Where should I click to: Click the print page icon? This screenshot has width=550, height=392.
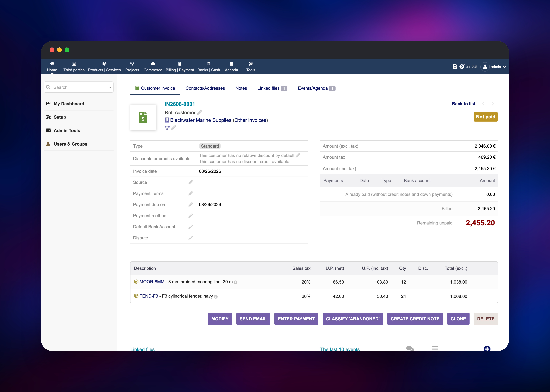point(455,67)
